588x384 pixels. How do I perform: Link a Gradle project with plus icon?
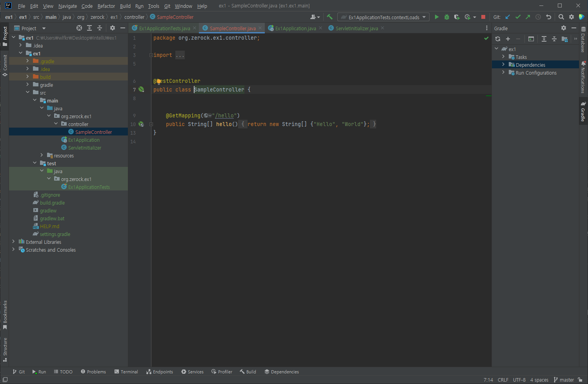(508, 39)
